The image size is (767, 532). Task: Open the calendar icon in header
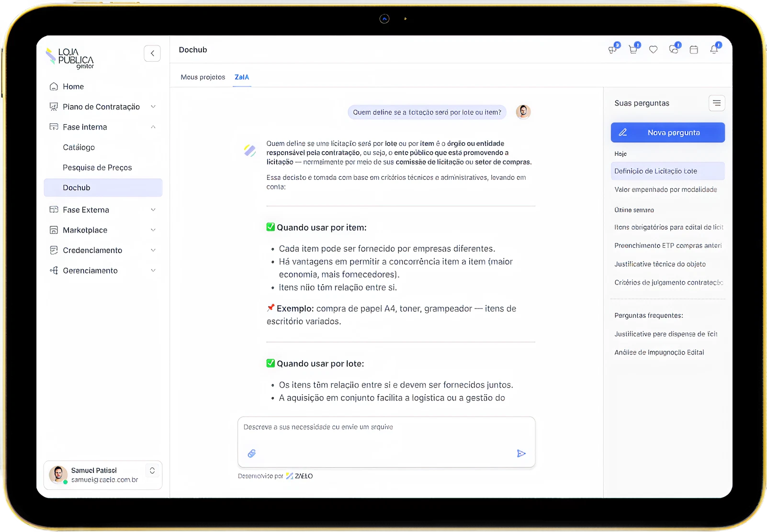(x=694, y=50)
